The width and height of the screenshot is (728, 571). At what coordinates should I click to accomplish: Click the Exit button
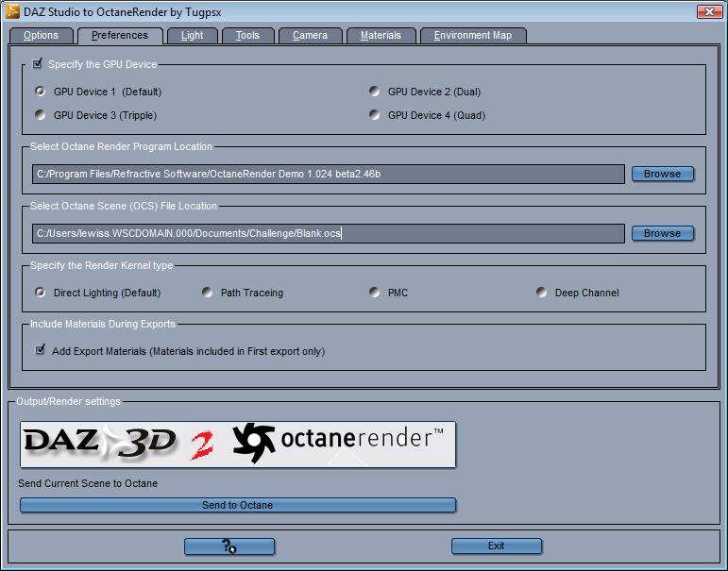497,546
